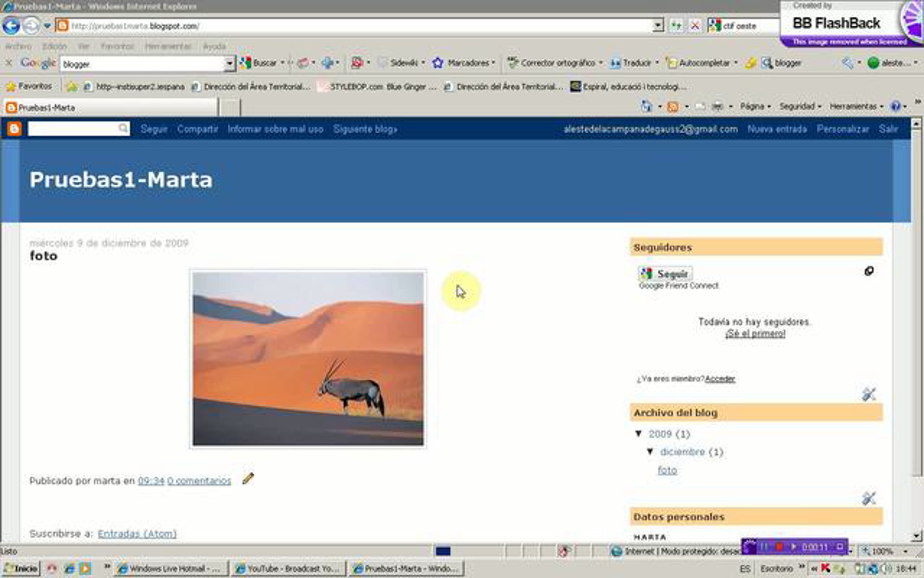Image resolution: width=924 pixels, height=578 pixels.
Task: Open the Seguridad dropdown menu
Action: [800, 106]
